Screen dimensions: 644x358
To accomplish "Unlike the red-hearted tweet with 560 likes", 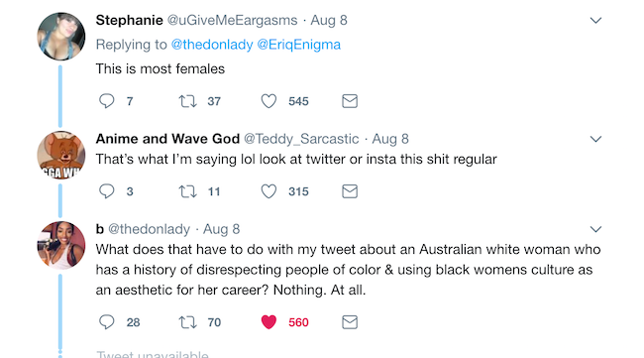I will click(269, 322).
